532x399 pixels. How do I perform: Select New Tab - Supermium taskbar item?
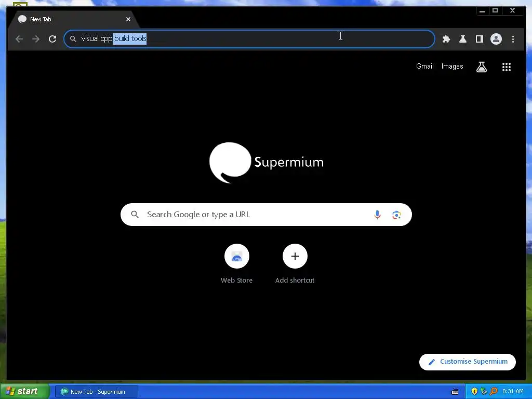point(97,392)
